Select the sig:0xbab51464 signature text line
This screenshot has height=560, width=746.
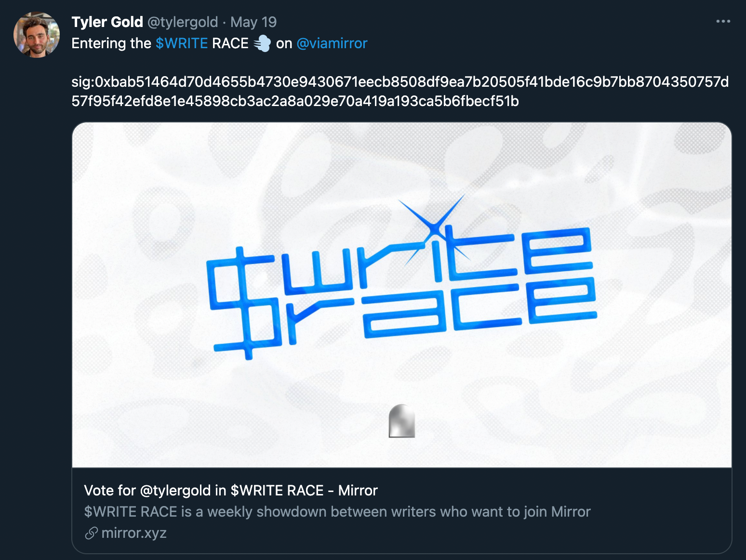(400, 81)
